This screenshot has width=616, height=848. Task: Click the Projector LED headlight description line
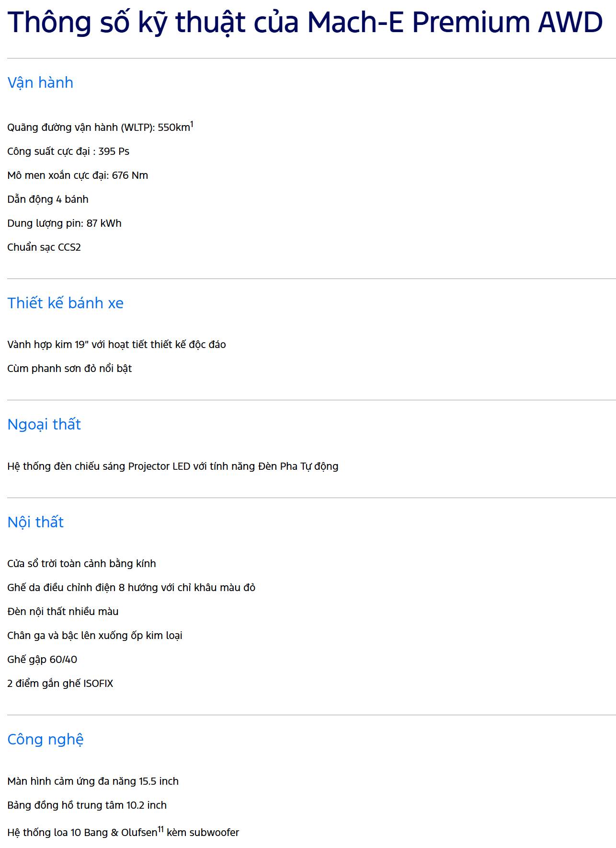[172, 466]
